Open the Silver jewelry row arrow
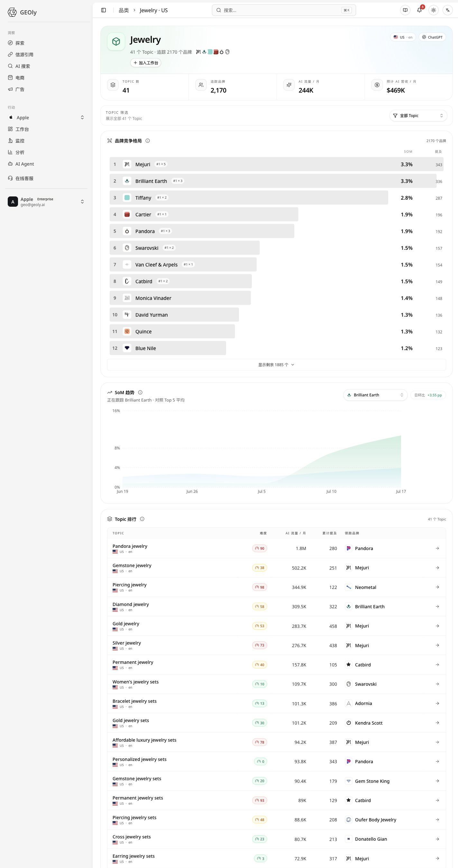 [x=437, y=645]
